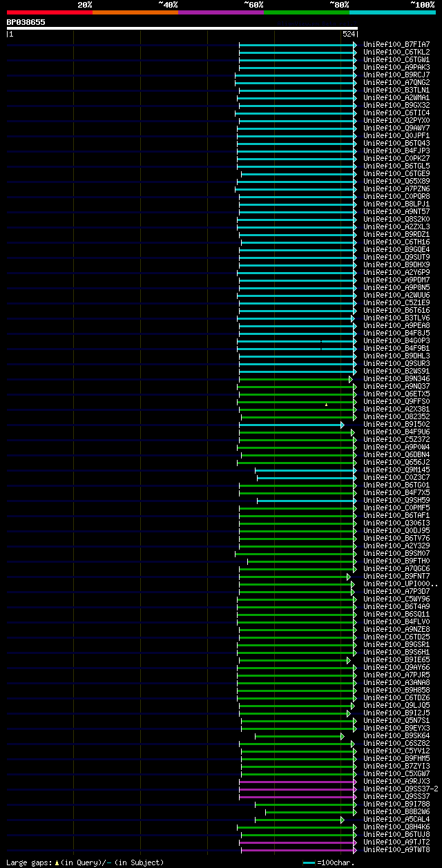Click the yellow gap marker on the UniRef100_Q9FFS0 bar
This screenshot has height=868, width=442.
[327, 404]
